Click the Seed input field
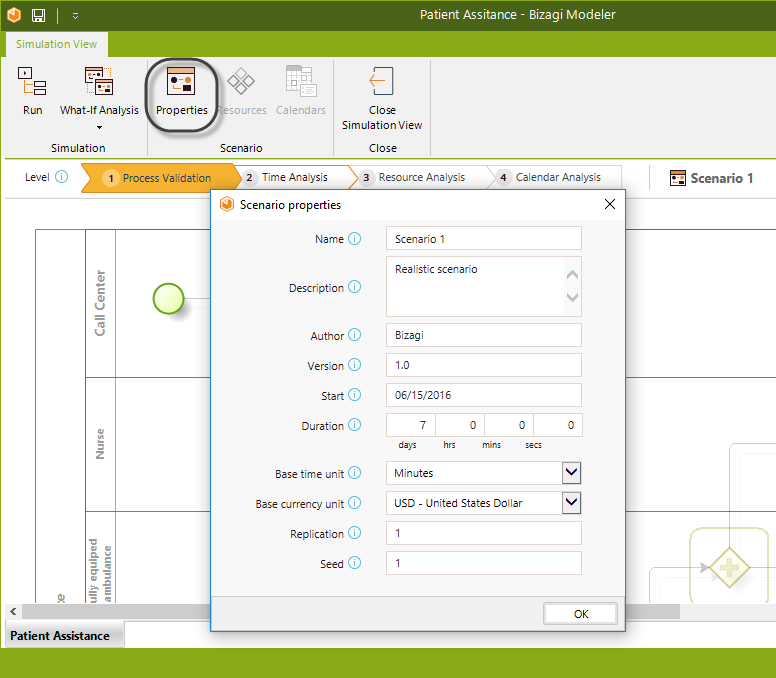Screen dimensions: 776x678 pos(484,563)
